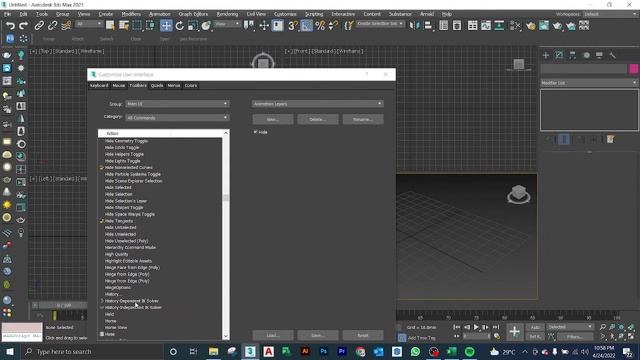Click the action list scrollbar thumb
640x360 pixels.
[x=226, y=198]
